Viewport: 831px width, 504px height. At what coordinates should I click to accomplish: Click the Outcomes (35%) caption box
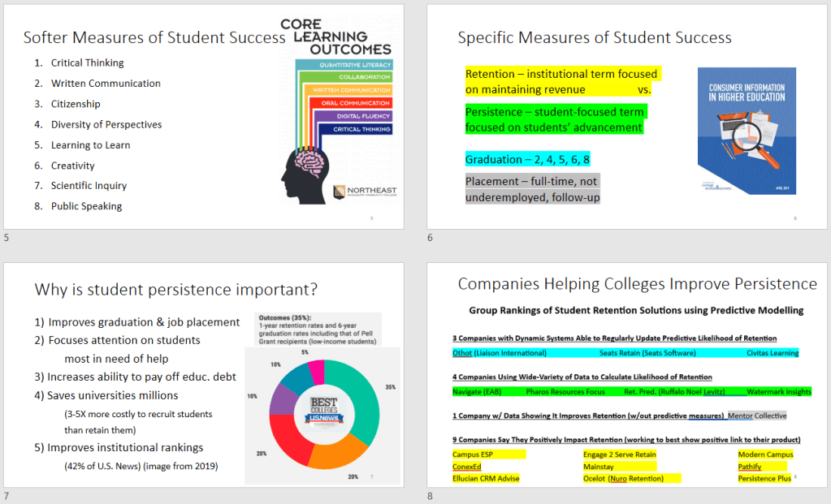(316, 329)
